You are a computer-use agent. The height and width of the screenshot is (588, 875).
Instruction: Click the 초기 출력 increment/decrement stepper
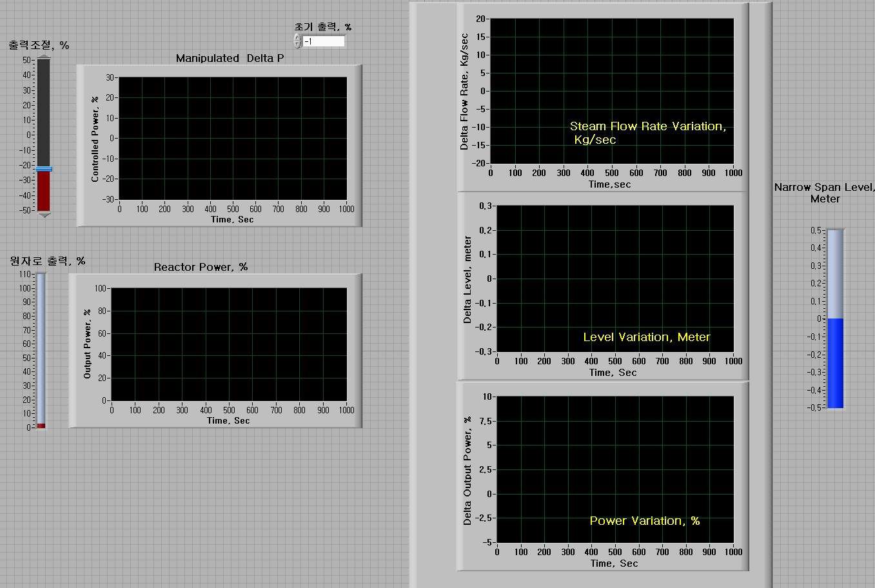(297, 41)
